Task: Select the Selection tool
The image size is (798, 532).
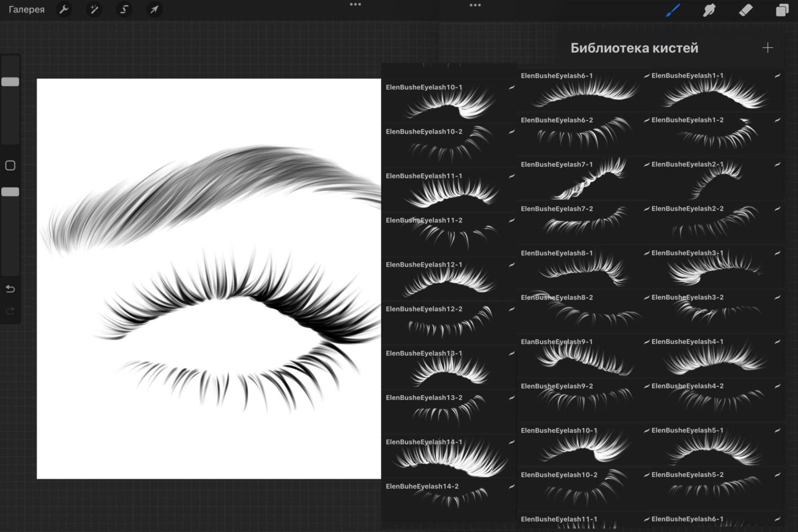Action: click(x=124, y=10)
